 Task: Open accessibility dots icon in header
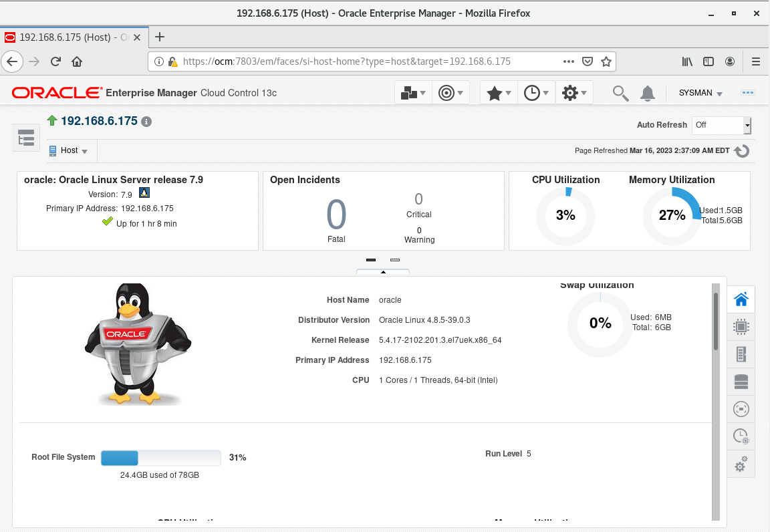pyautogui.click(x=747, y=92)
